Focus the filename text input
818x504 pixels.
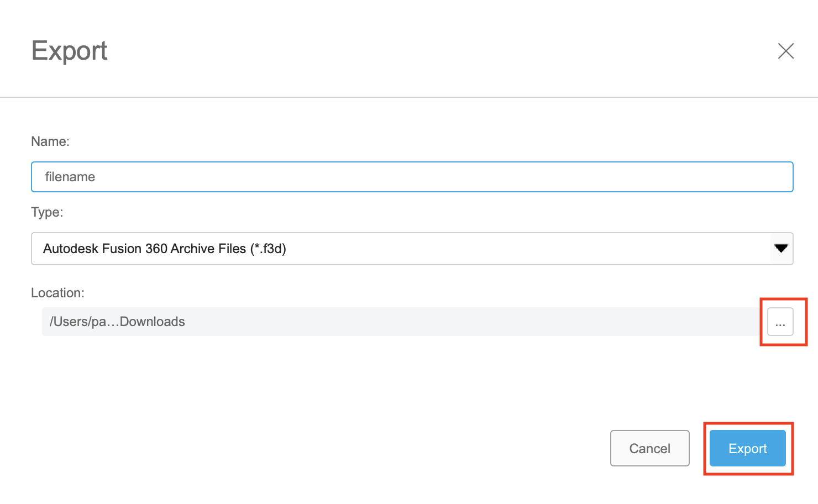pos(412,177)
